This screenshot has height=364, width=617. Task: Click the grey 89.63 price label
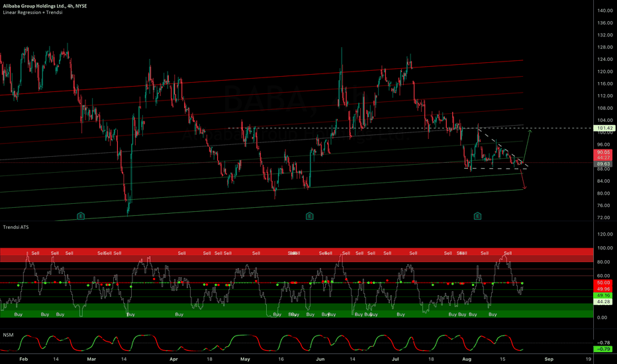click(x=603, y=163)
